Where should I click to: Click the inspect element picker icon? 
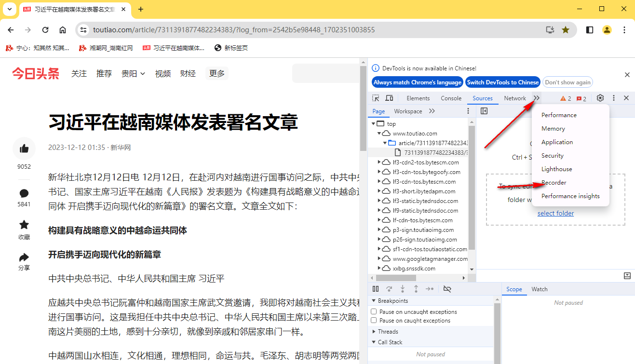pos(376,98)
